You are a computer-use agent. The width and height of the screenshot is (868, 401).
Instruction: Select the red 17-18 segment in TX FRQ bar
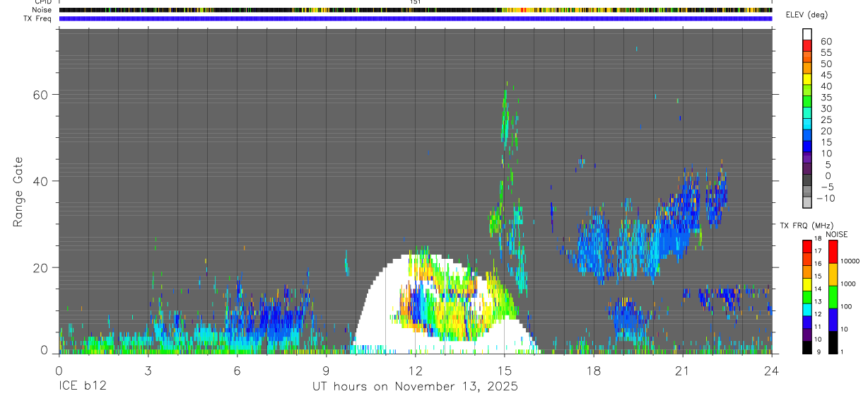807,246
